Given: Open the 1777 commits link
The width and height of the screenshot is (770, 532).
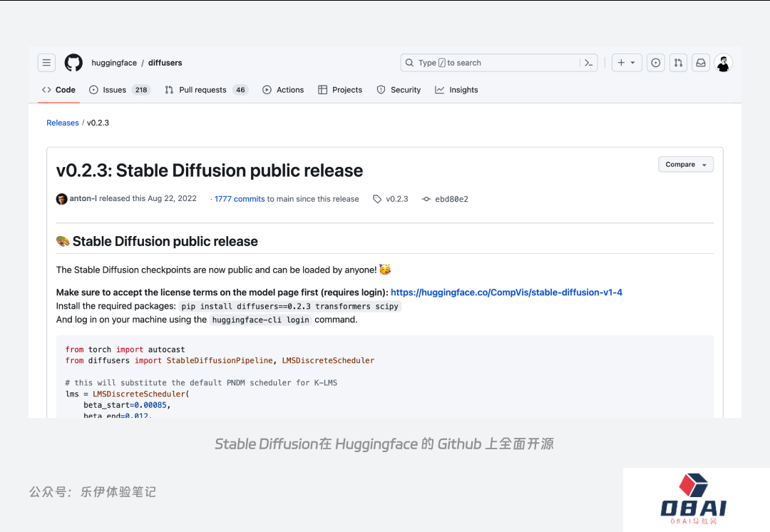Looking at the screenshot, I should [240, 199].
